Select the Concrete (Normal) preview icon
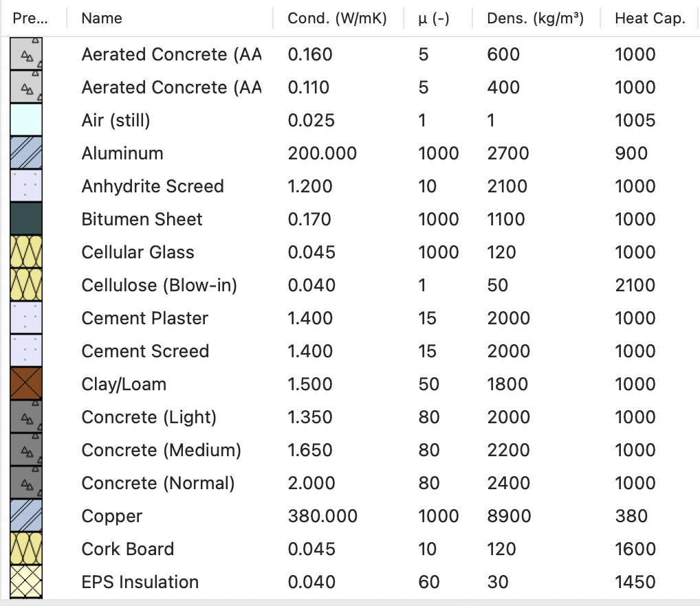This screenshot has height=606, width=700. [x=26, y=483]
